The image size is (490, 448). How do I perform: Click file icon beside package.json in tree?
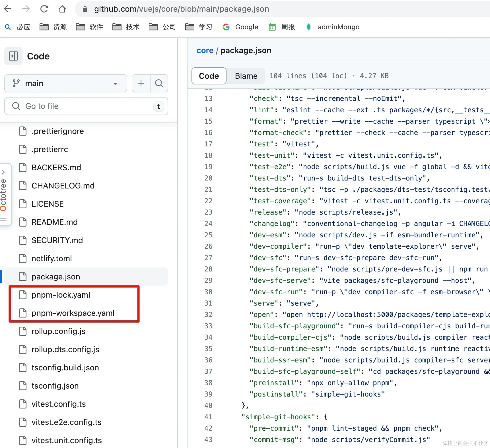point(23,277)
